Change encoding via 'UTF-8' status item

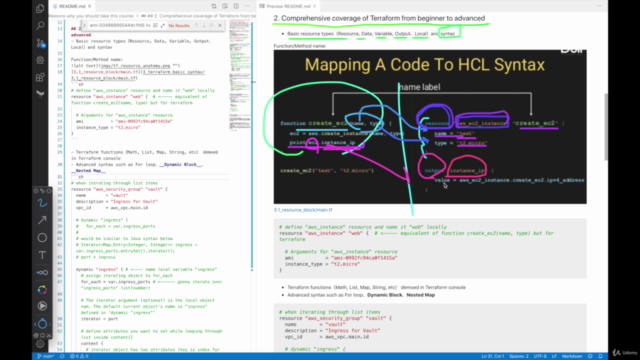coord(540,356)
